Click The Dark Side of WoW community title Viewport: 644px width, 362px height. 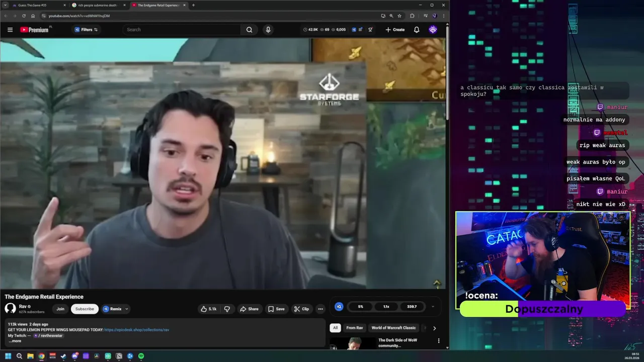tap(397, 343)
